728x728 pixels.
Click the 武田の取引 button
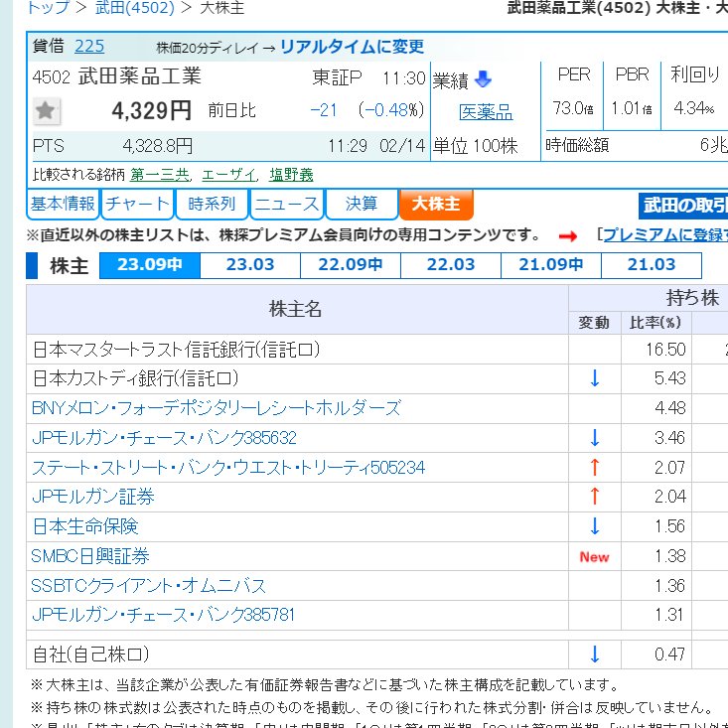click(x=684, y=206)
